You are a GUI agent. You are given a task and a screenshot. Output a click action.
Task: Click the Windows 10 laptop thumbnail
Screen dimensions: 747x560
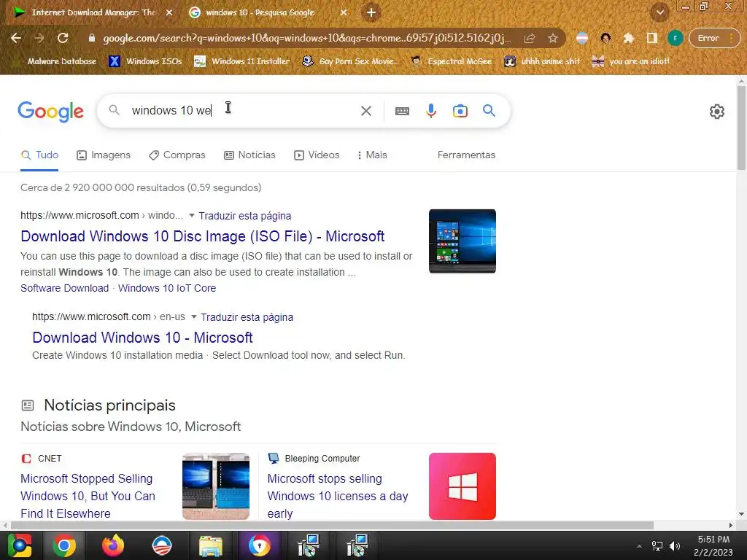pyautogui.click(x=462, y=241)
